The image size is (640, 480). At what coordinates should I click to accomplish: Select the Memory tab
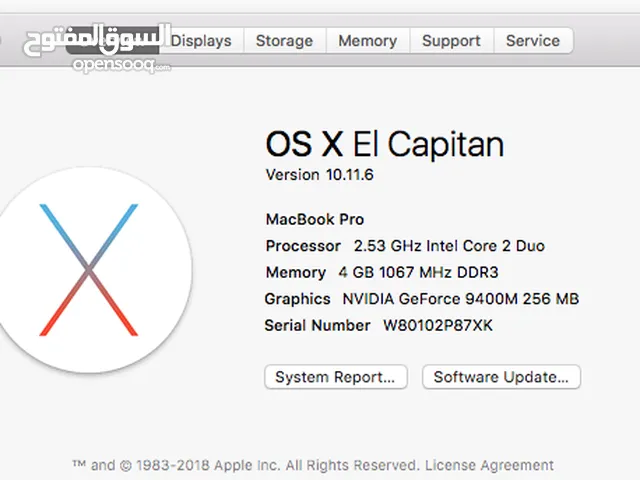pos(368,40)
